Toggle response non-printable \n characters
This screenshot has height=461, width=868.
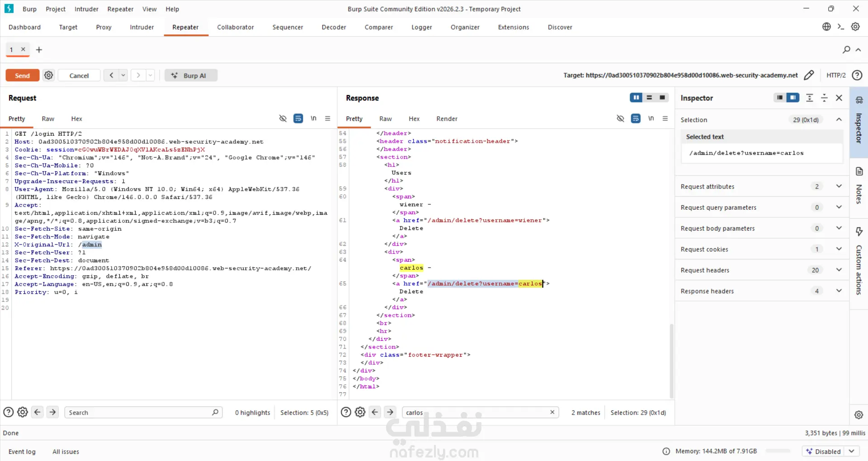(651, 118)
